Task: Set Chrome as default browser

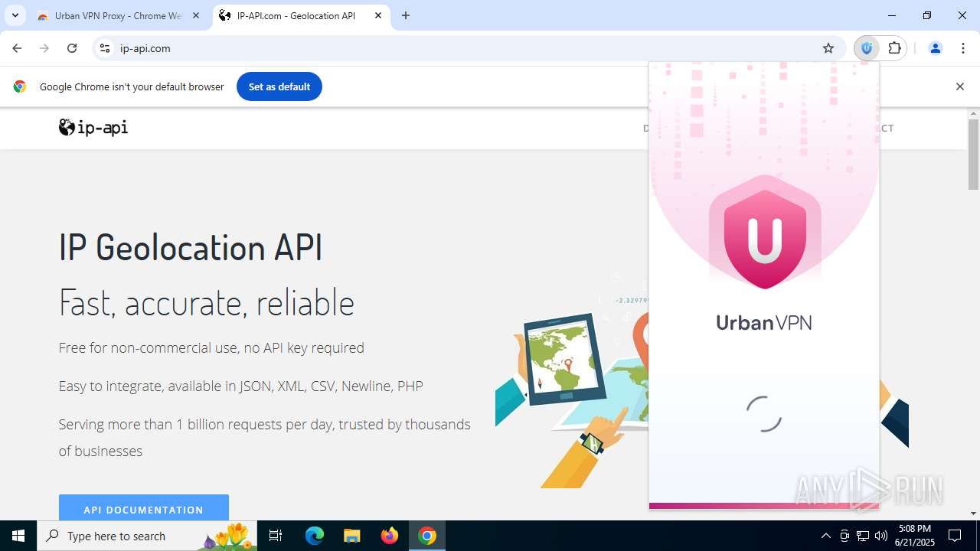Action: 279,86
